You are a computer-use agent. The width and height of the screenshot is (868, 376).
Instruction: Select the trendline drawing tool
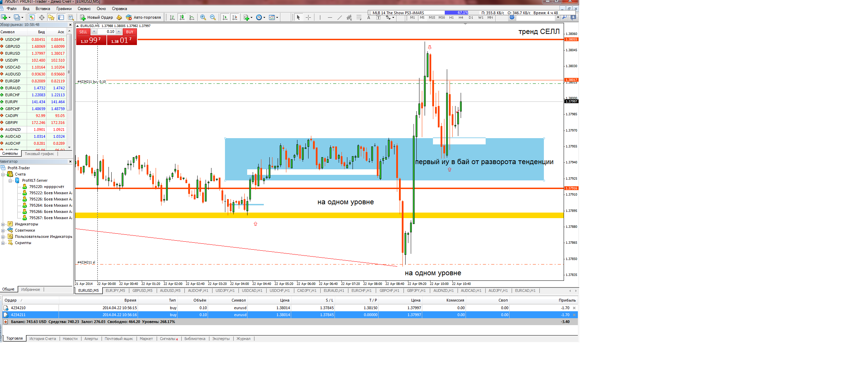pos(339,17)
